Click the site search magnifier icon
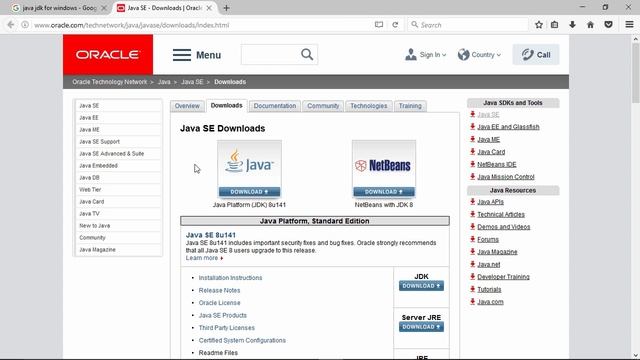 pos(307,54)
